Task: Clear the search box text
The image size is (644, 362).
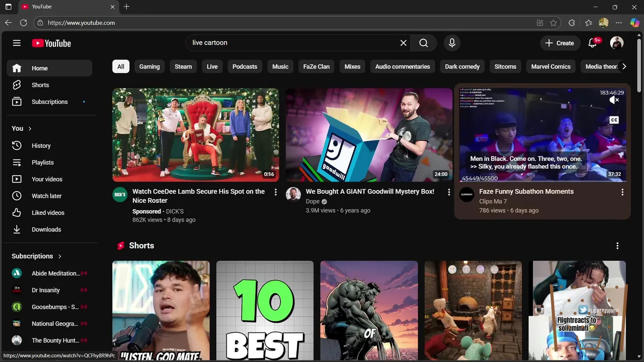Action: (x=403, y=43)
